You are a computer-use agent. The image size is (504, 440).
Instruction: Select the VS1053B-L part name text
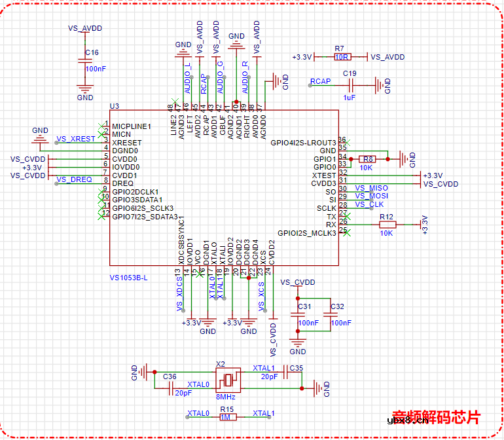point(129,278)
